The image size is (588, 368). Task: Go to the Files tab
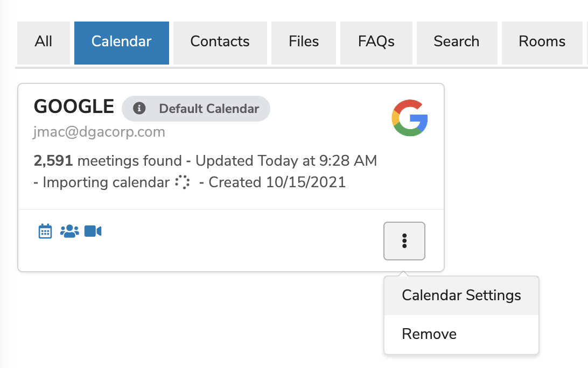tap(304, 42)
